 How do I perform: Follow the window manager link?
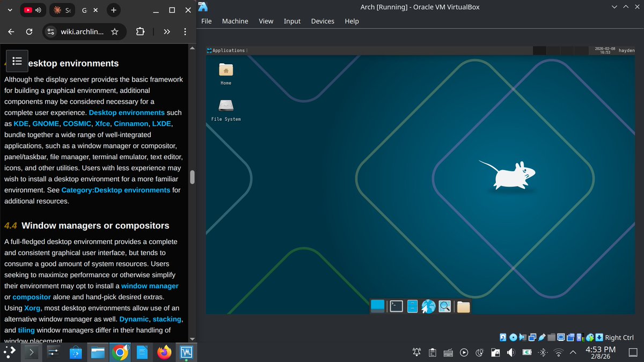coord(150,286)
